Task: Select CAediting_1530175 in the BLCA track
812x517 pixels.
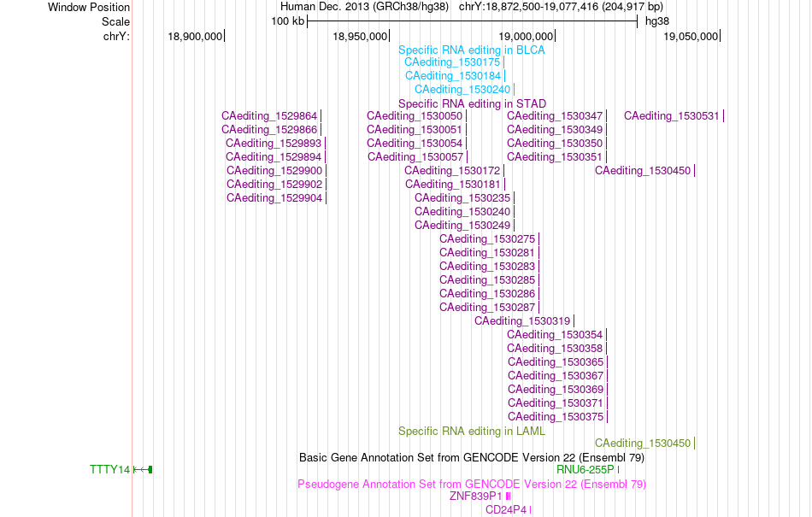Action: pyautogui.click(x=452, y=62)
